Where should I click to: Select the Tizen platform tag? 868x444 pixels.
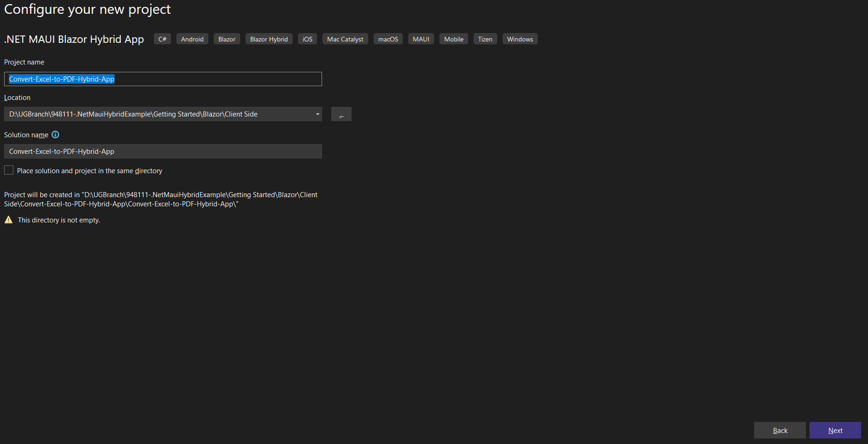pyautogui.click(x=485, y=39)
